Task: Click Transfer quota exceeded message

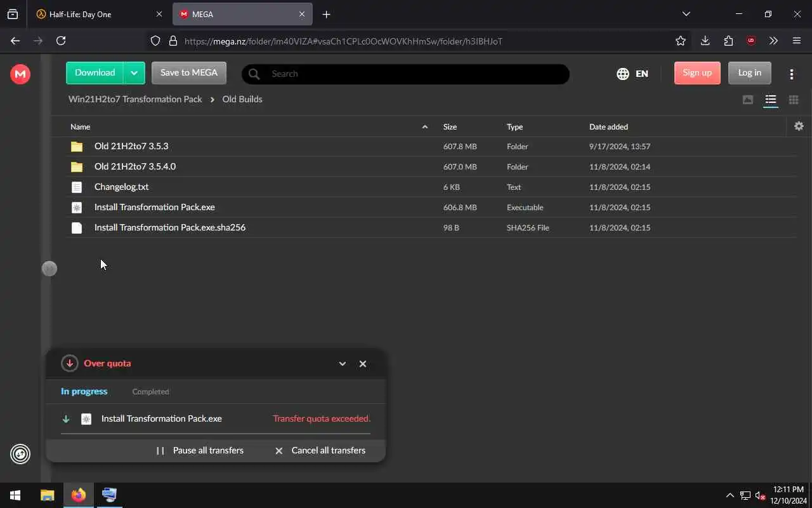Action: pos(322,419)
